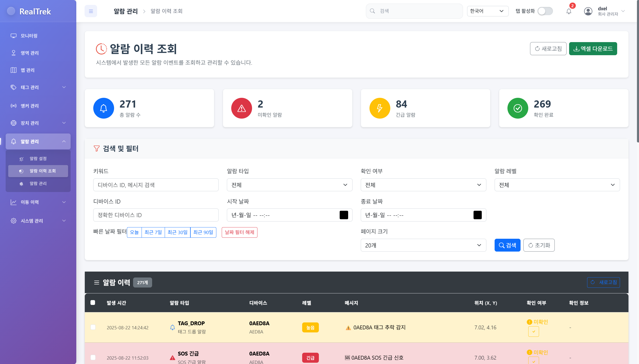Check the select-all checkbox in table header
639x364 pixels.
93,302
